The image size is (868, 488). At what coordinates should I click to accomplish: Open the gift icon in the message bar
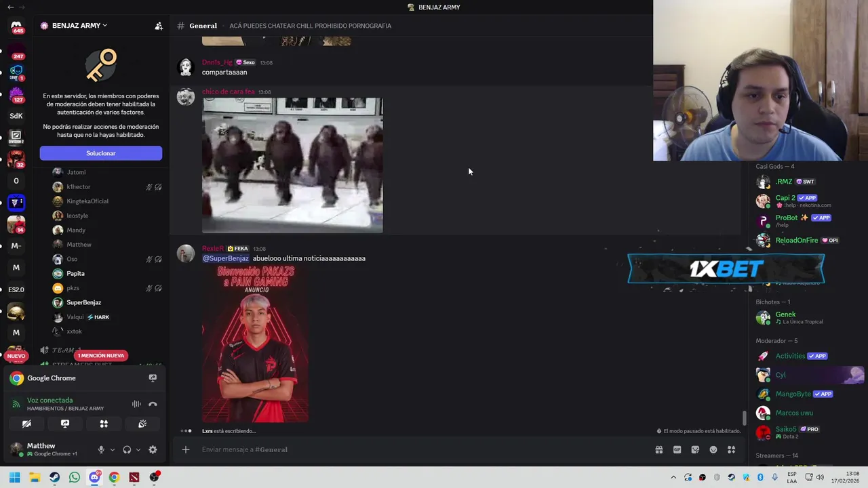coord(658,449)
